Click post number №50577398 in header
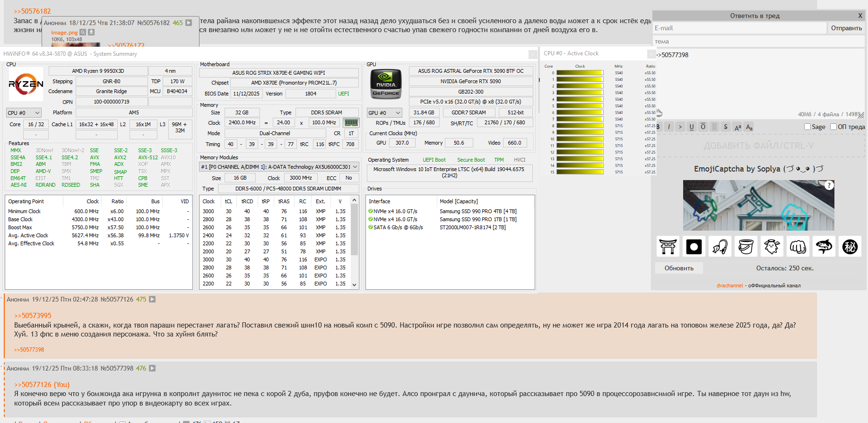 pos(117,368)
